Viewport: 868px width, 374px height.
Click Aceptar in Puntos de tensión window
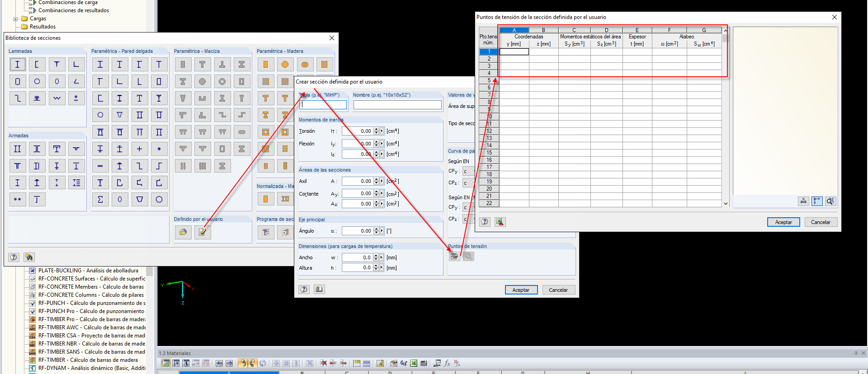point(783,222)
